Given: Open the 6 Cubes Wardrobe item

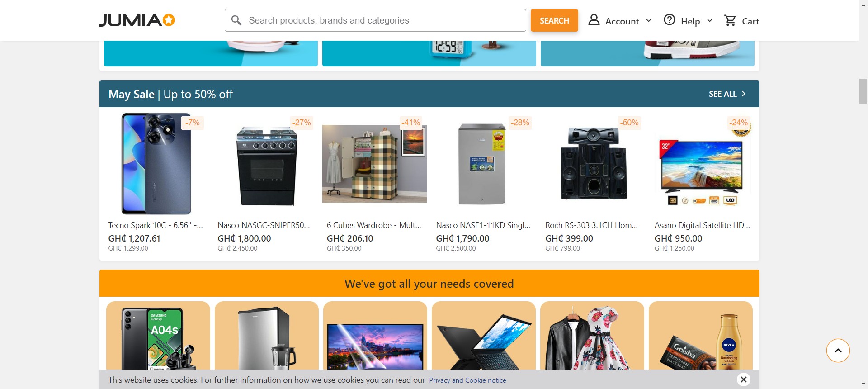Looking at the screenshot, I should 374,183.
